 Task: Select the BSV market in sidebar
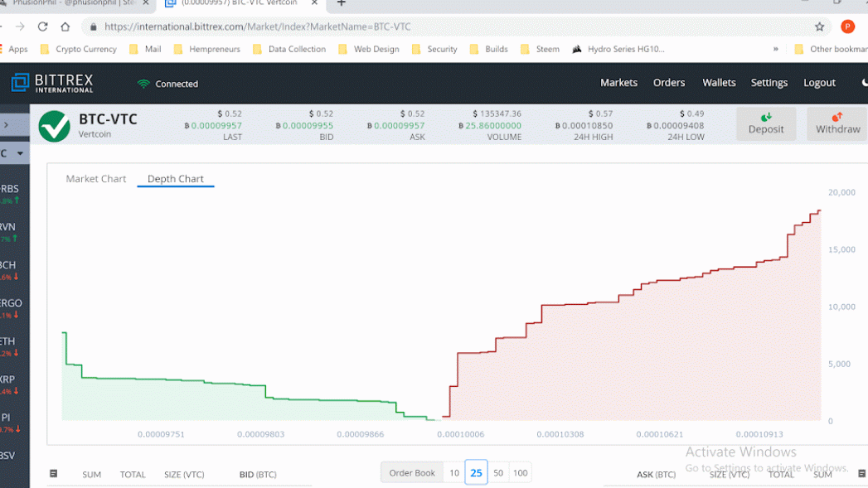tap(7, 456)
